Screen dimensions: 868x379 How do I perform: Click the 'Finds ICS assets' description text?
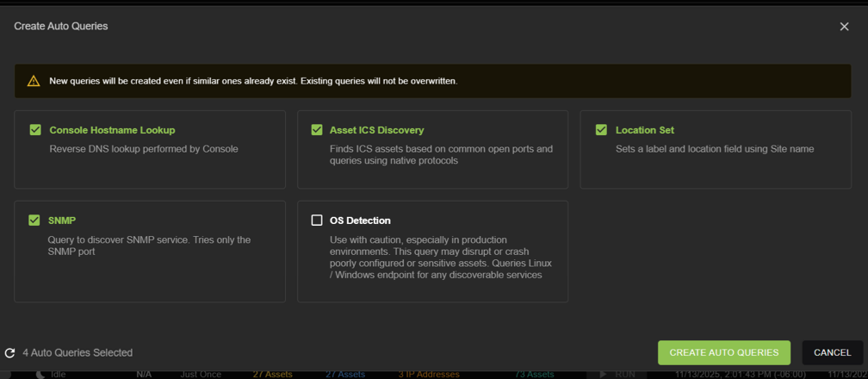point(441,154)
